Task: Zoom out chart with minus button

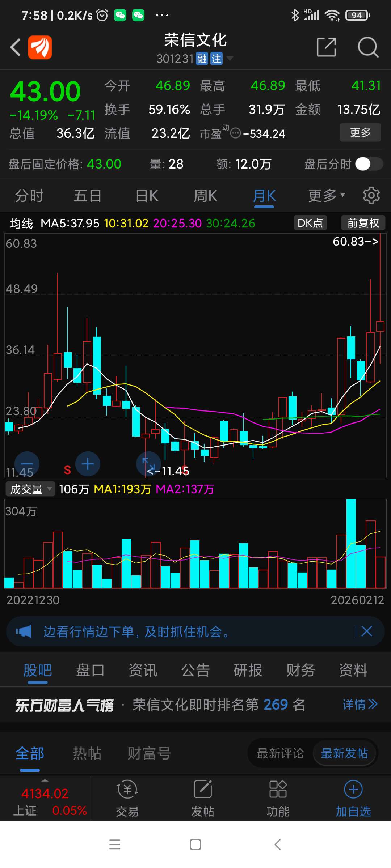Action: tap(27, 464)
